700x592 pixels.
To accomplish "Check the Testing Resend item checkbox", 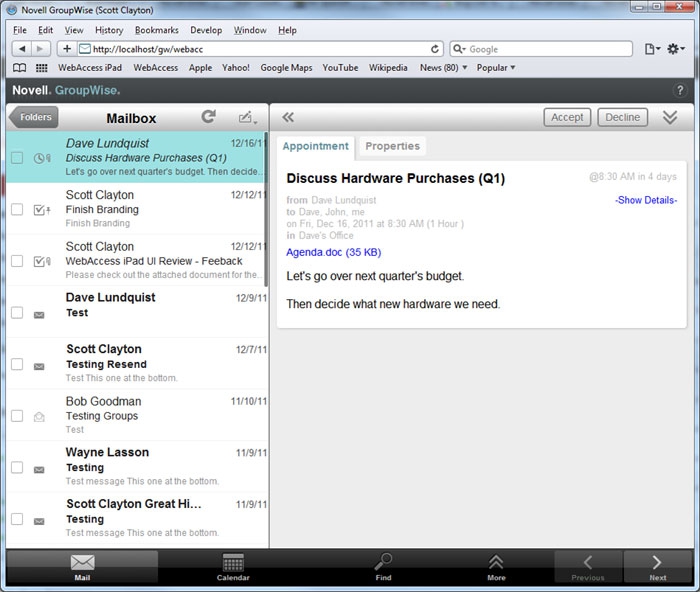I will pyautogui.click(x=17, y=364).
